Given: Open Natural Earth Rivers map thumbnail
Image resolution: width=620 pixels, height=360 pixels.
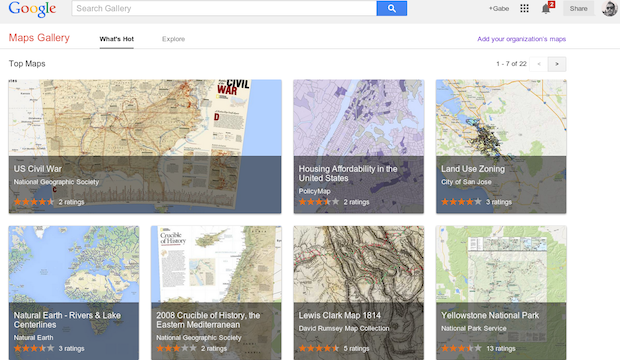Looking at the screenshot, I should click(74, 293).
